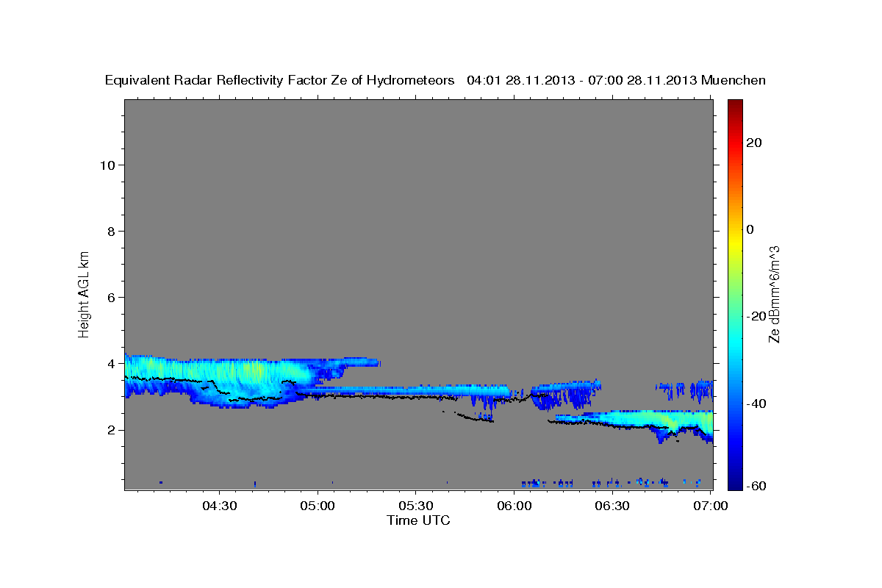Click the 06:30 time tick label

point(612,506)
